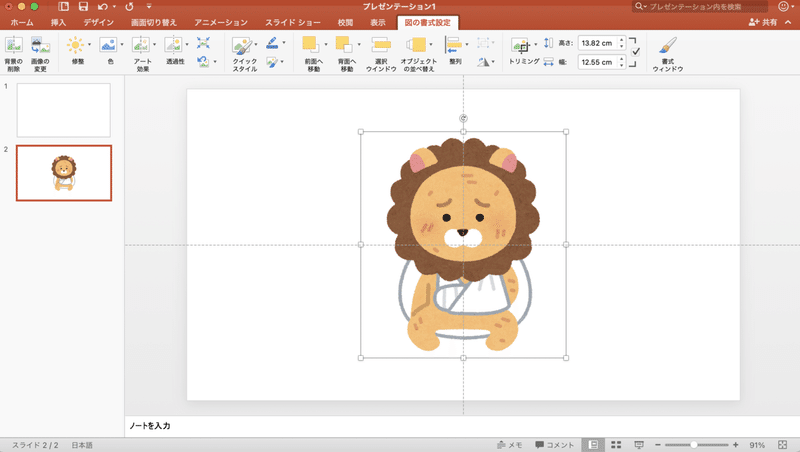
Task: Click the zoom out minus button
Action: (658, 445)
